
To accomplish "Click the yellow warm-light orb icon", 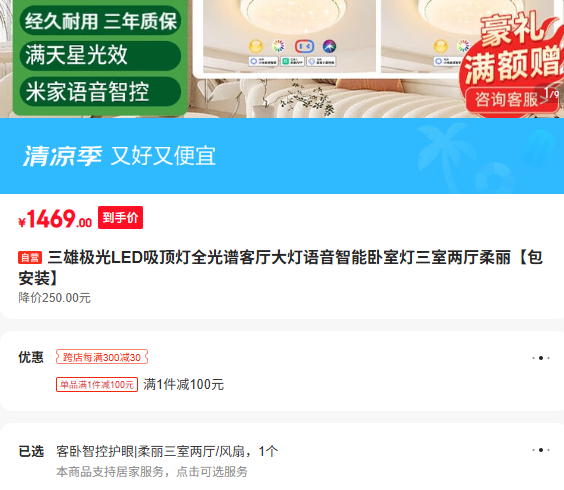I will tap(256, 46).
